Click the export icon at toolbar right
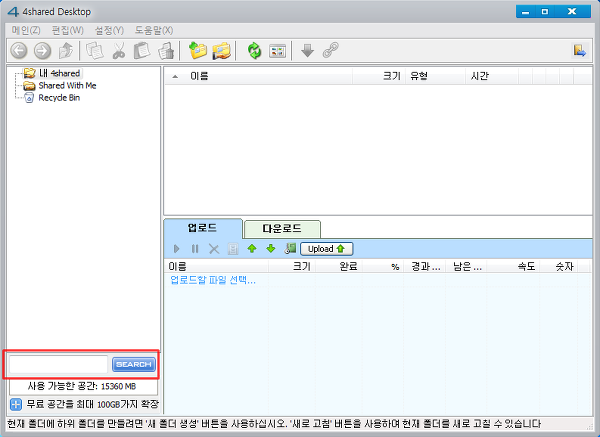Viewport: 600px width, 437px height. [579, 51]
